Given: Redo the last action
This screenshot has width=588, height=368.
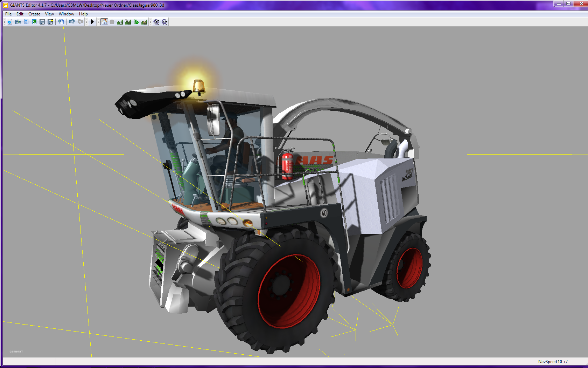Looking at the screenshot, I should [x=80, y=22].
